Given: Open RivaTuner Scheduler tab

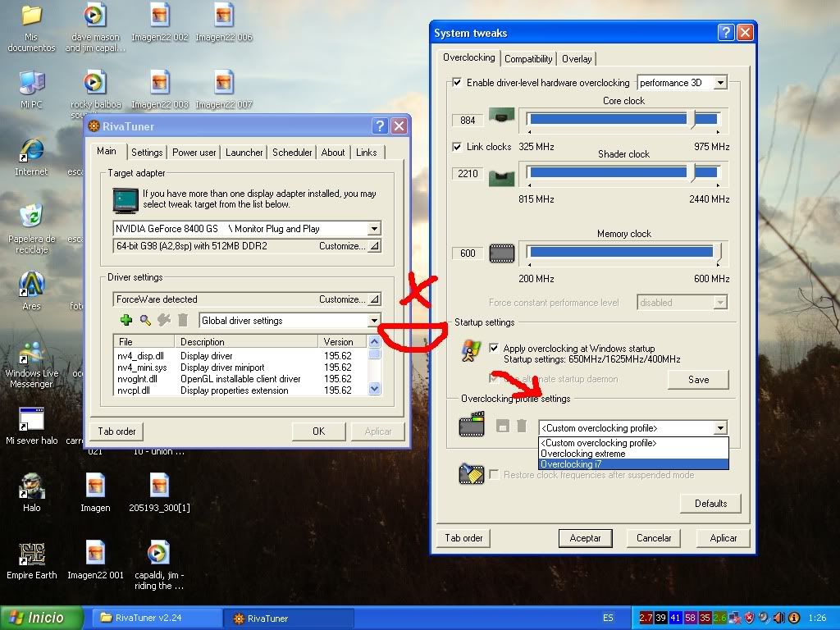Looking at the screenshot, I should (292, 152).
